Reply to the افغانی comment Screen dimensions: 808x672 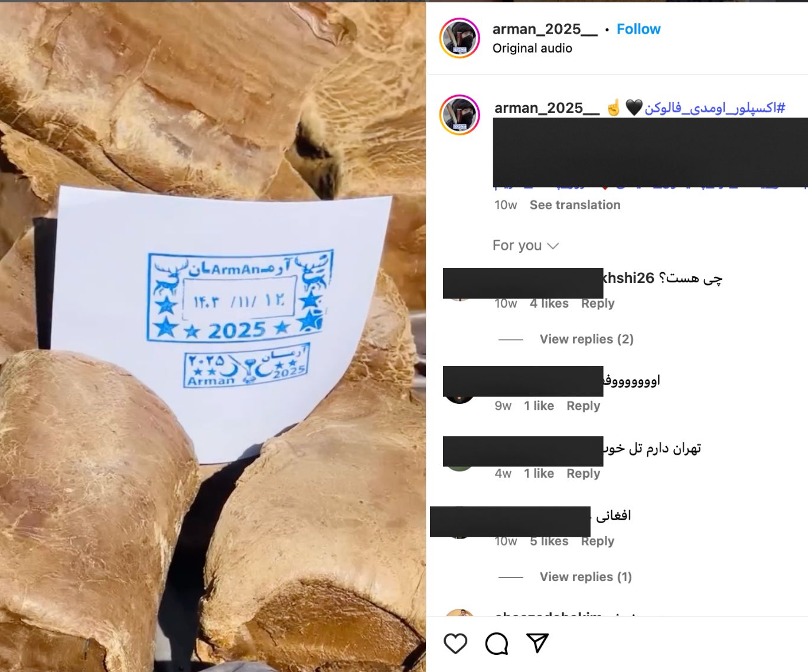click(598, 541)
